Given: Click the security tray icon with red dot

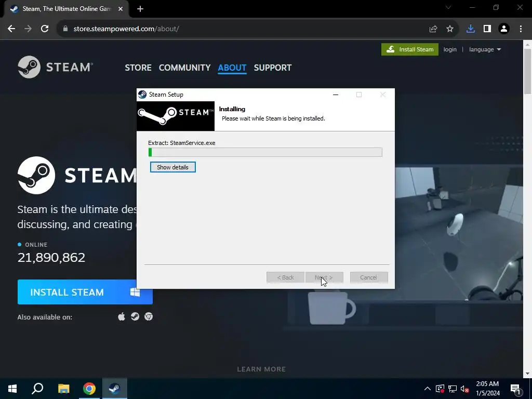Looking at the screenshot, I should click(x=440, y=389).
